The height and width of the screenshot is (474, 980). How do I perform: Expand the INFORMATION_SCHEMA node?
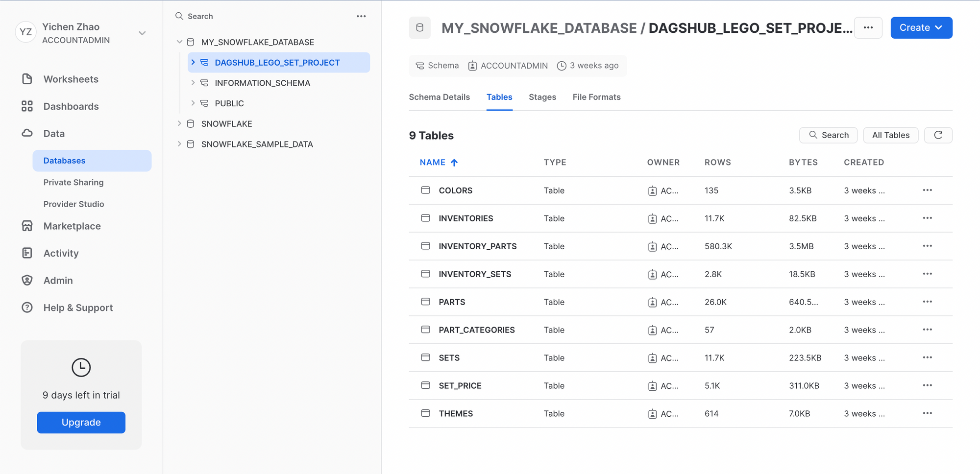click(193, 83)
